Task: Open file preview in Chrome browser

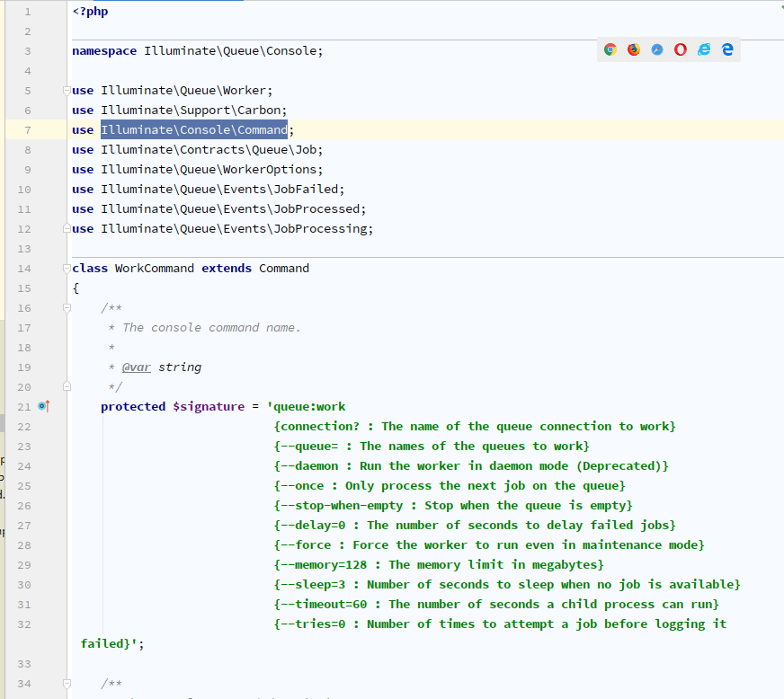Action: click(610, 49)
